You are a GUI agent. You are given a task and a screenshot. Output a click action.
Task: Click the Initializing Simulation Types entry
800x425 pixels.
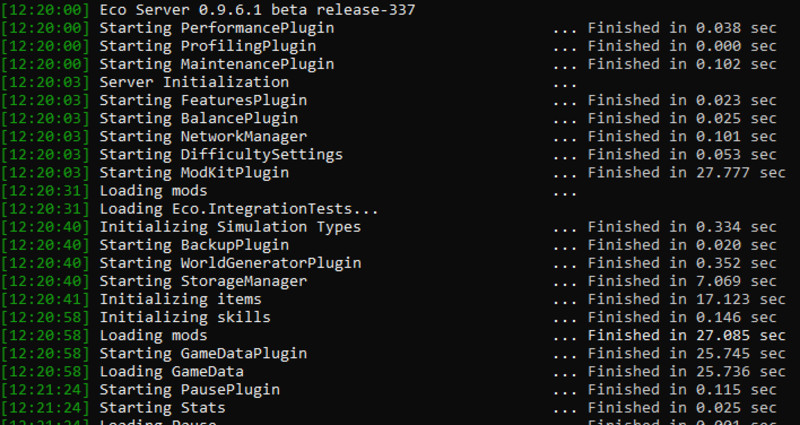(230, 227)
